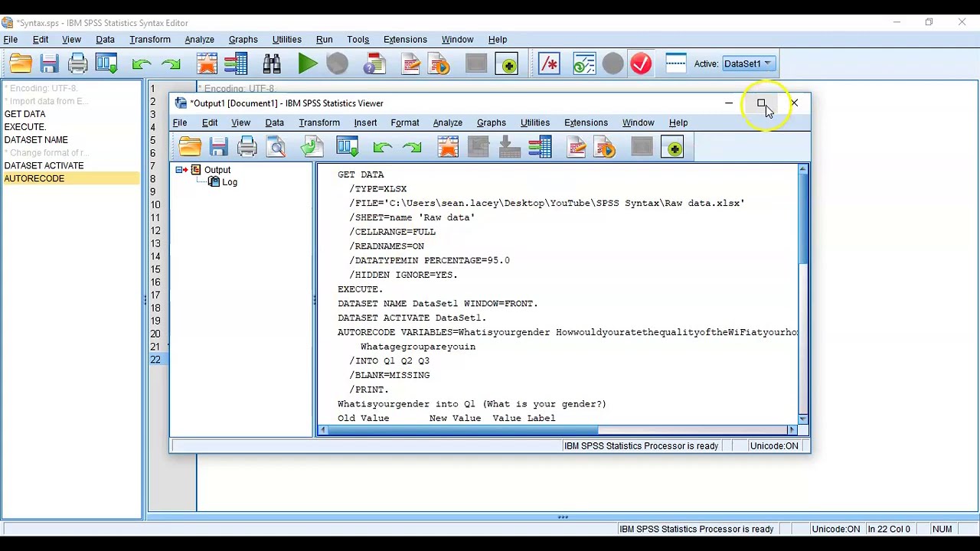Click down arrow of Viewer vertical scrollbar
The height and width of the screenshot is (551, 980).
pyautogui.click(x=802, y=419)
